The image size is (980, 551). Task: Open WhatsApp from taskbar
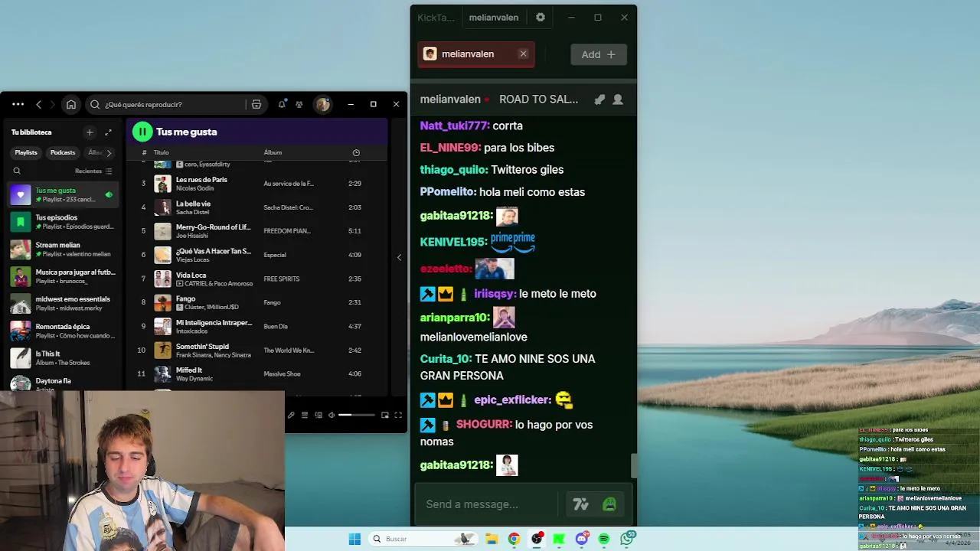[627, 539]
